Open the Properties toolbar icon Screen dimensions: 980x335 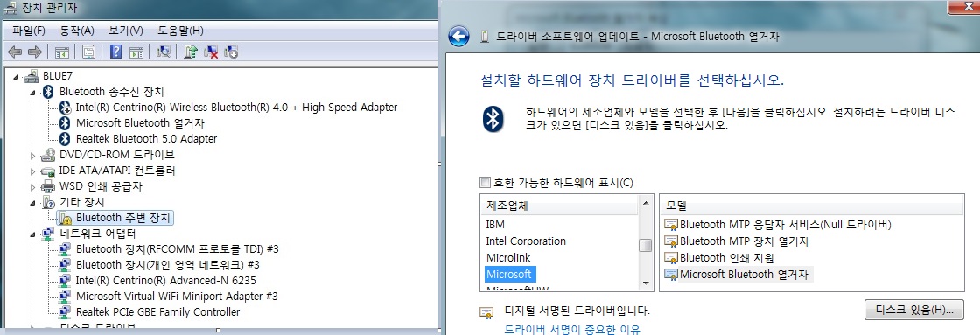click(88, 52)
